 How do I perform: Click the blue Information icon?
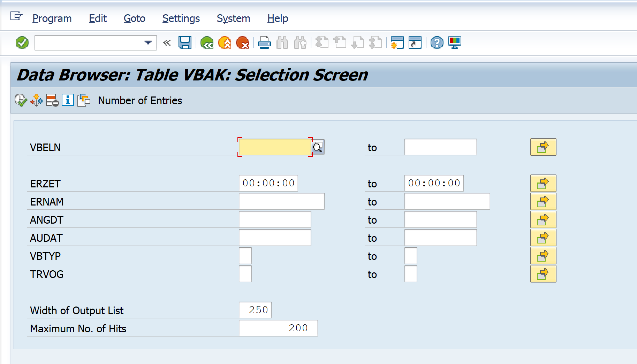pyautogui.click(x=68, y=100)
